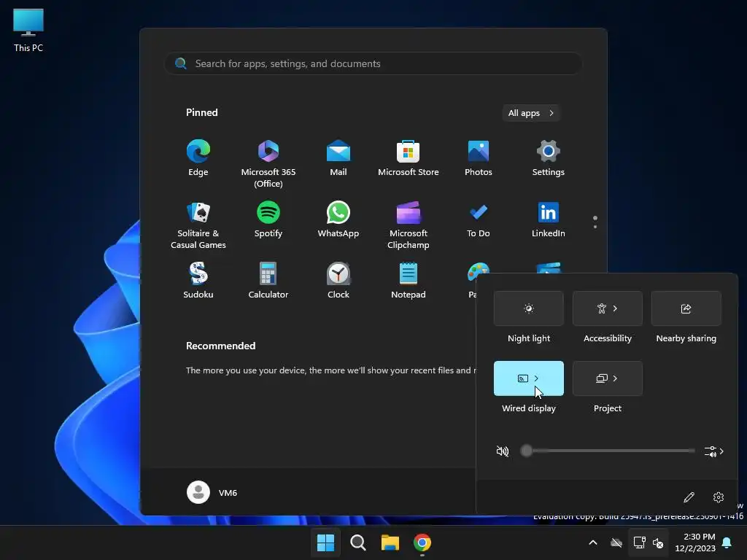Click the This PC desktop icon

click(28, 30)
